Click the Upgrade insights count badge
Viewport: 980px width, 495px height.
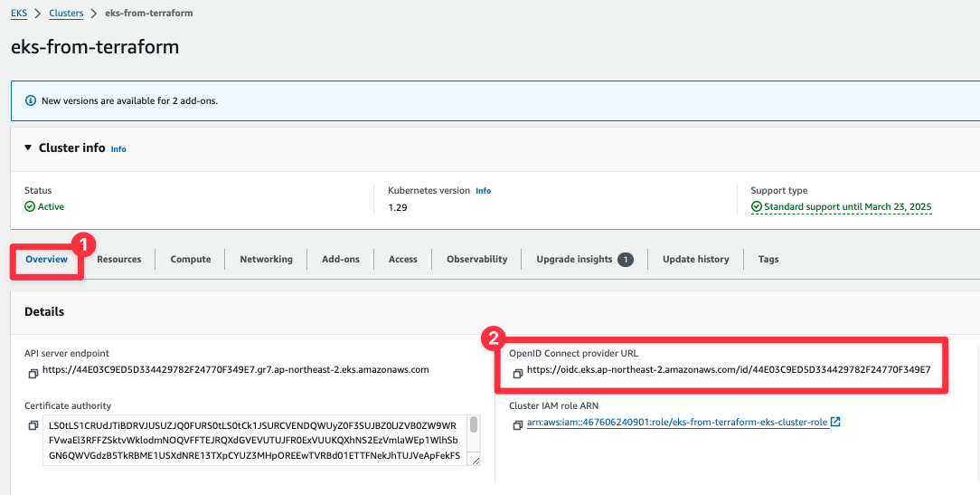[626, 259]
